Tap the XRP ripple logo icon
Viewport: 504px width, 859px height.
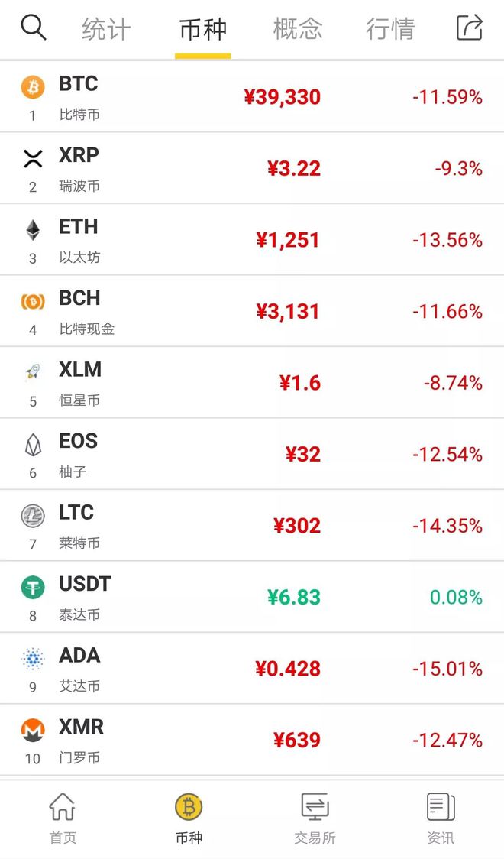click(33, 159)
